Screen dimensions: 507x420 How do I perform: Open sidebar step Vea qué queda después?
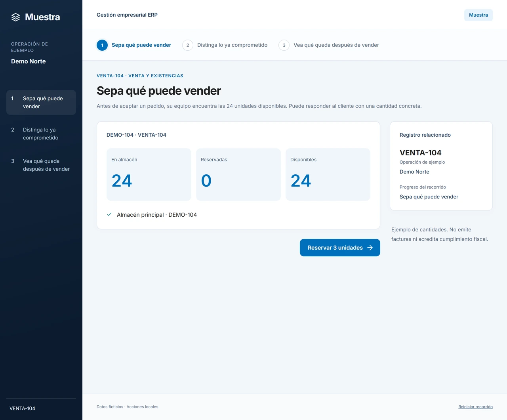point(41,165)
